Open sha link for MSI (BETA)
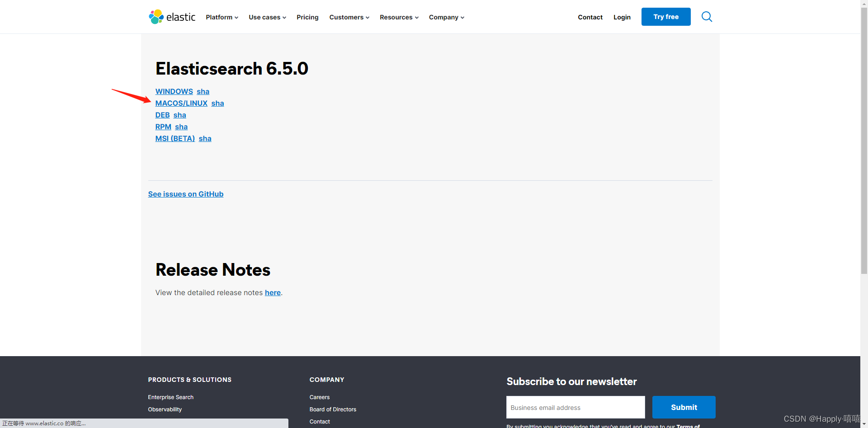The image size is (868, 428). (205, 138)
